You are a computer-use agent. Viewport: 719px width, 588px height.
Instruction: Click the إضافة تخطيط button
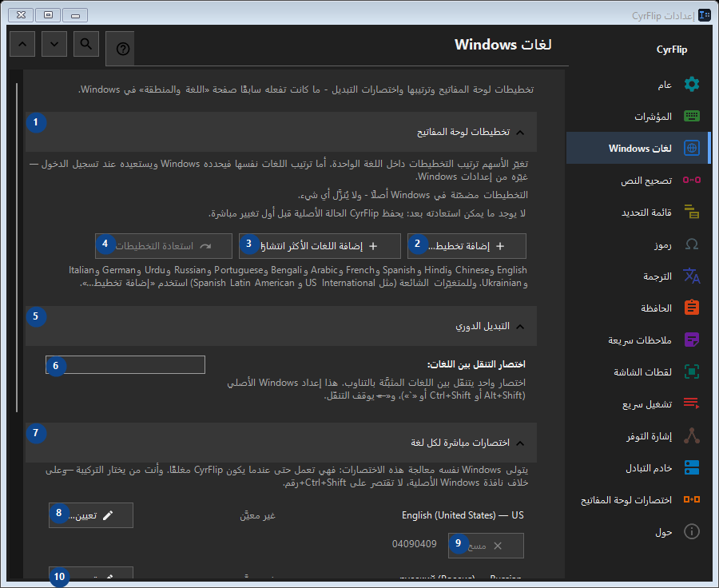click(x=467, y=246)
